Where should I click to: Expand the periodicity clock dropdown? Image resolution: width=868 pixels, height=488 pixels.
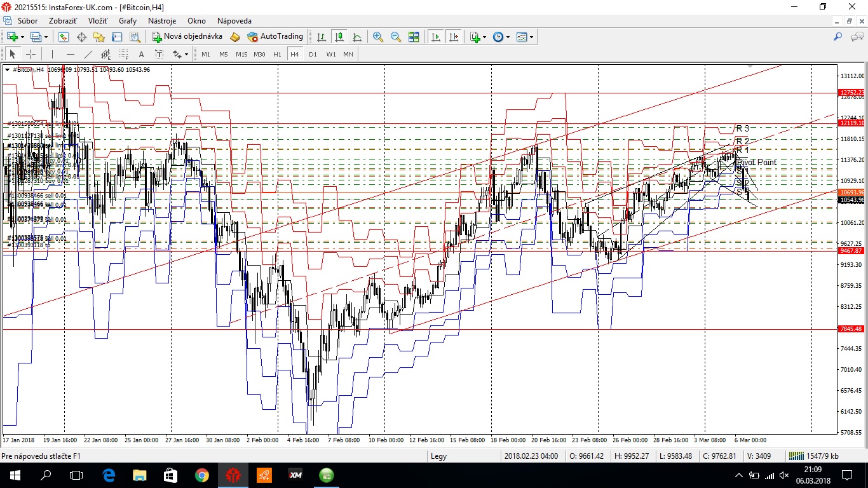coord(507,37)
